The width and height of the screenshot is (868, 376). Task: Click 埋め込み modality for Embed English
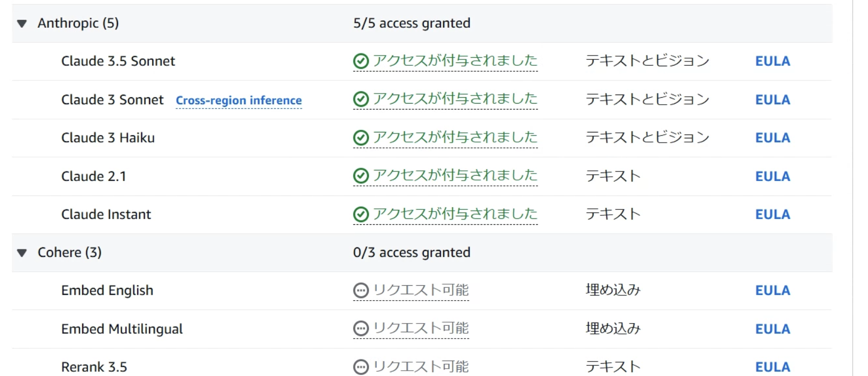click(613, 290)
